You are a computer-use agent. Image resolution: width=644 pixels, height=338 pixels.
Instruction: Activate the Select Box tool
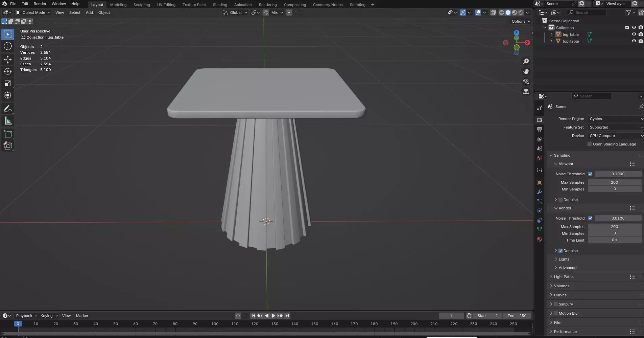[x=8, y=34]
